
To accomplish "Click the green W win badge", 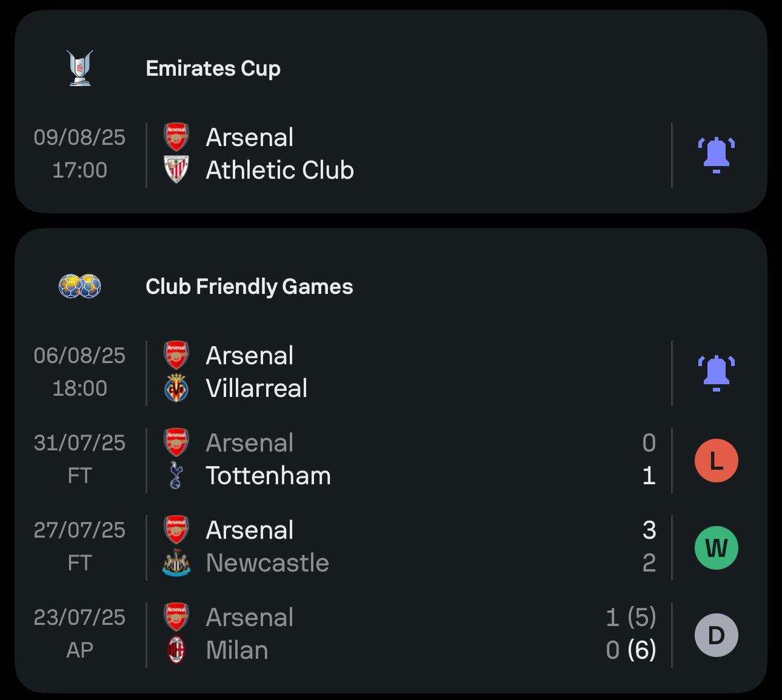I will tap(716, 547).
